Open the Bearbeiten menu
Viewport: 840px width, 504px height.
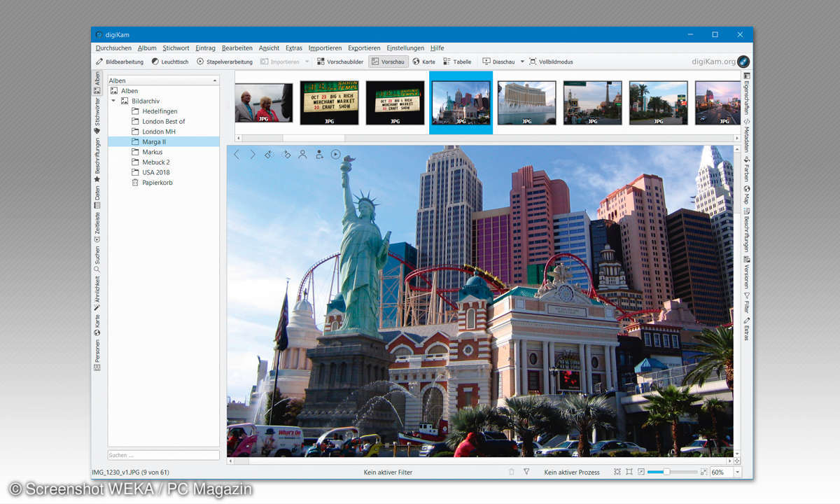click(x=237, y=48)
